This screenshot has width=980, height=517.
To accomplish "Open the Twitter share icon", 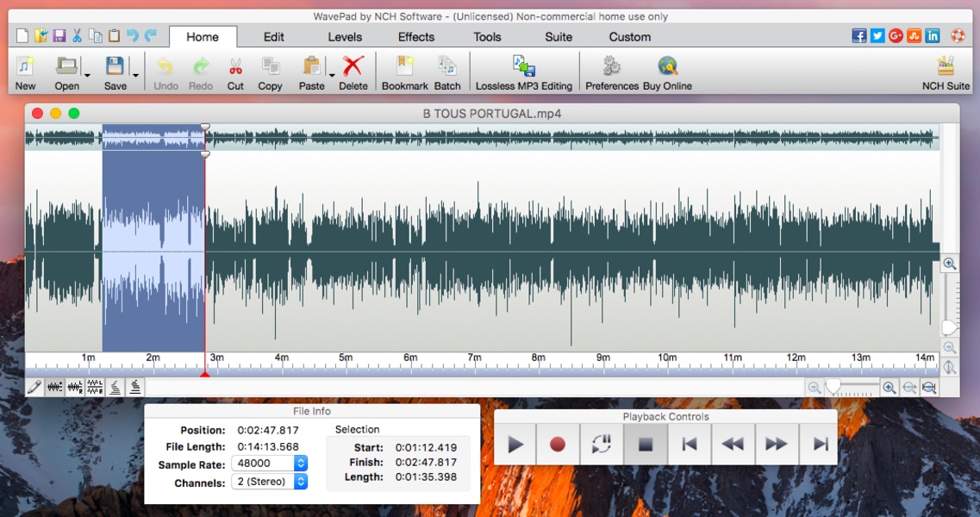I will [877, 35].
